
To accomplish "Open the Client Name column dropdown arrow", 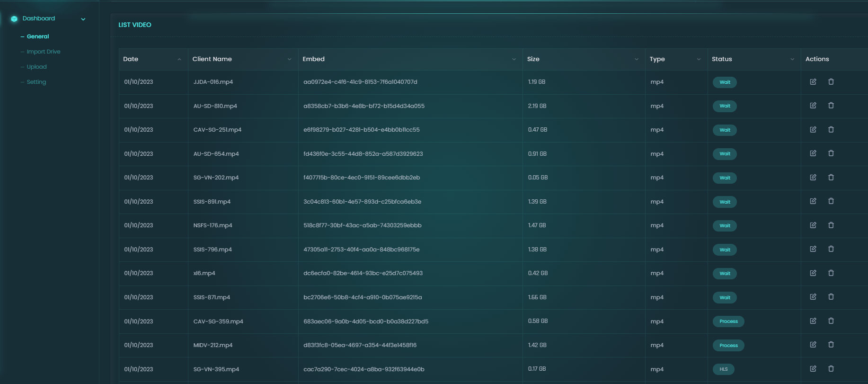I will click(290, 59).
